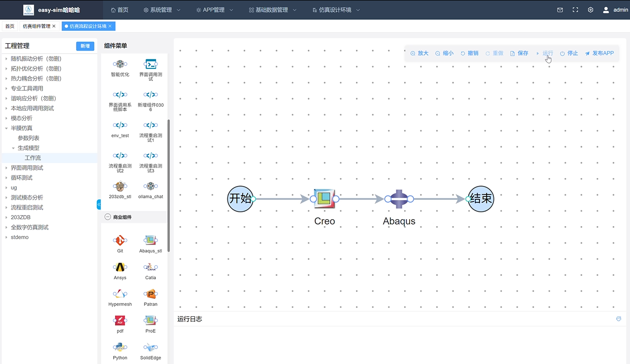Select the Patran component icon
Screen dimensions: 630x364
point(150,294)
